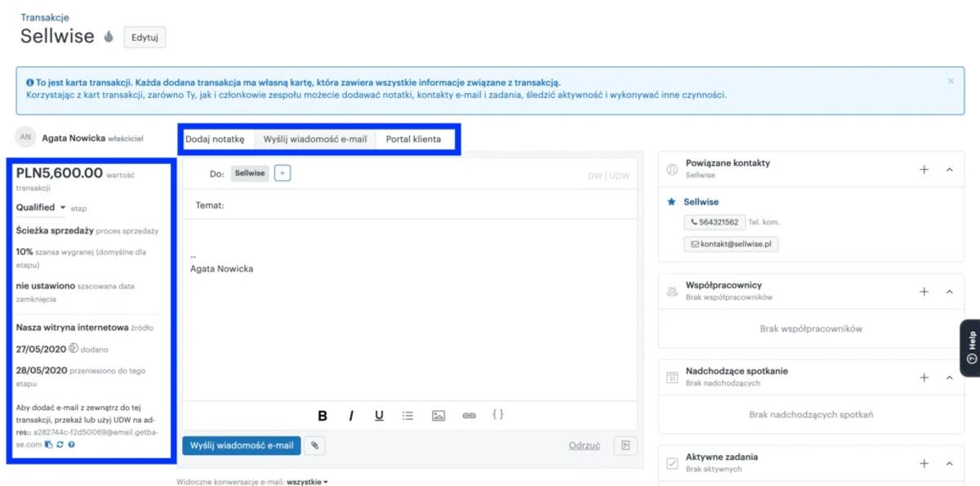Dismiss the blue info banner with X
The width and height of the screenshot is (980, 486).
point(951,82)
